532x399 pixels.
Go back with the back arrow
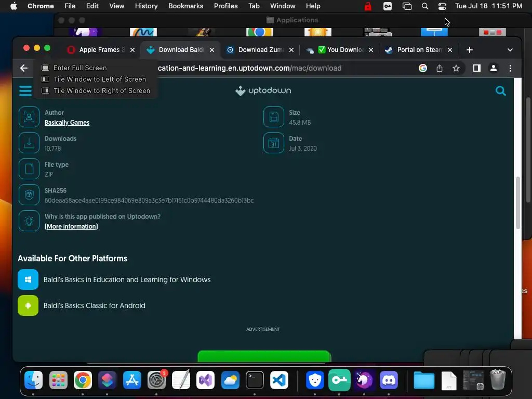tap(24, 68)
